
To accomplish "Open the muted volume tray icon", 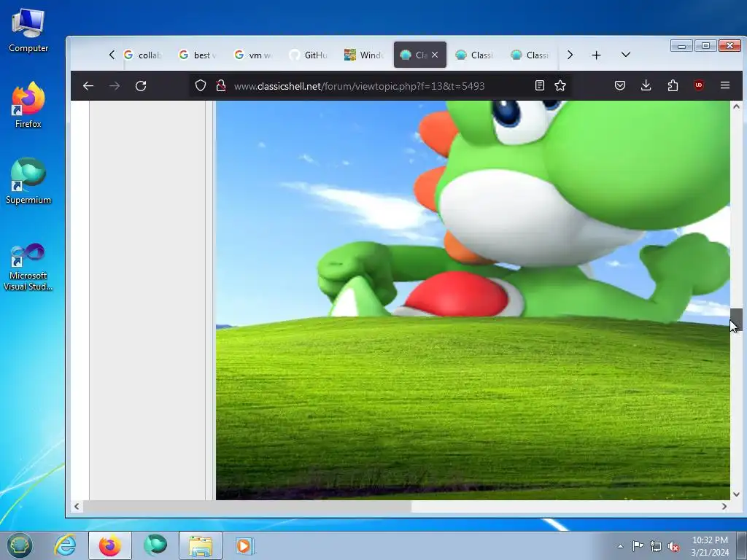I will [x=673, y=546].
